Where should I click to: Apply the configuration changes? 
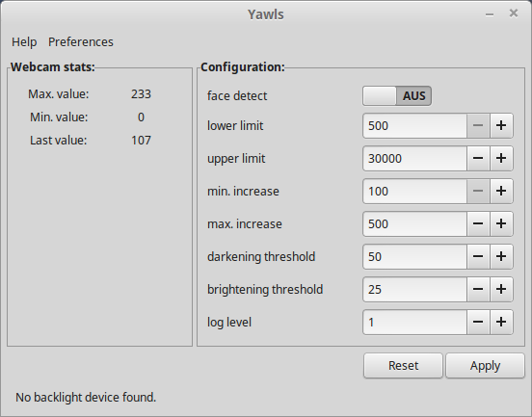[x=485, y=365]
